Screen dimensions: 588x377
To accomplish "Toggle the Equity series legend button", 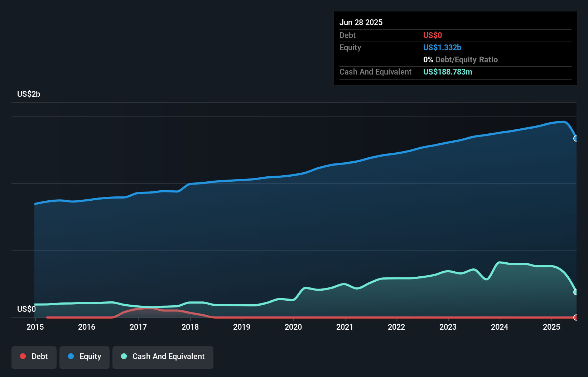I will click(x=85, y=357).
